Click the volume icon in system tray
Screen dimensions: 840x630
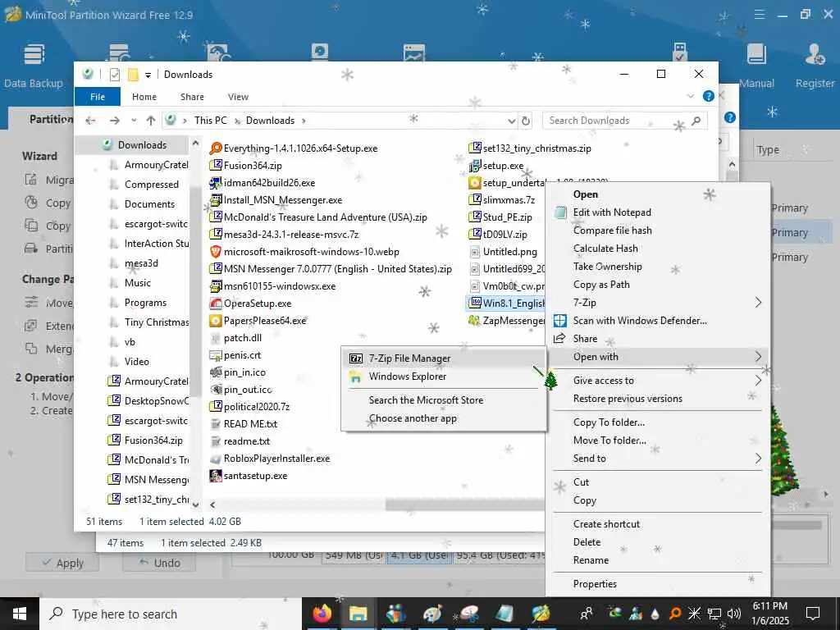point(734,614)
